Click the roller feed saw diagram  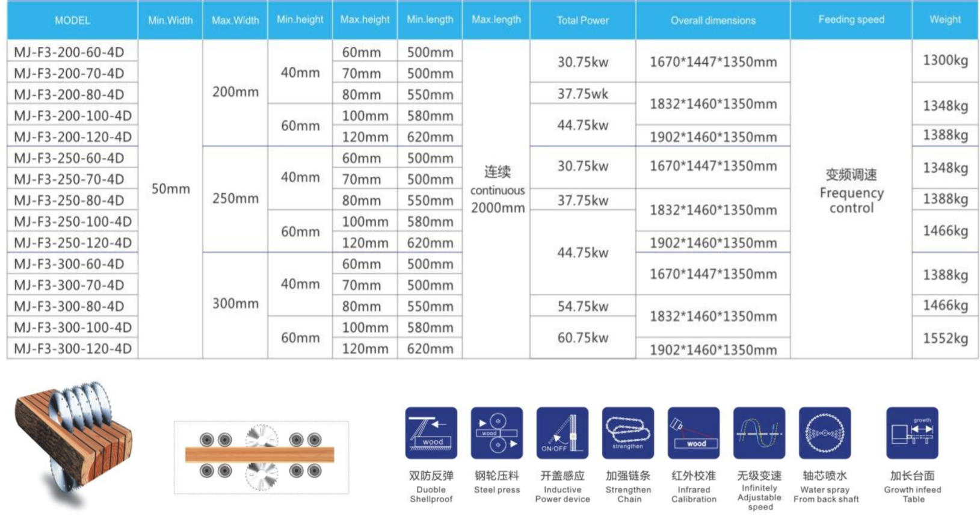click(260, 457)
